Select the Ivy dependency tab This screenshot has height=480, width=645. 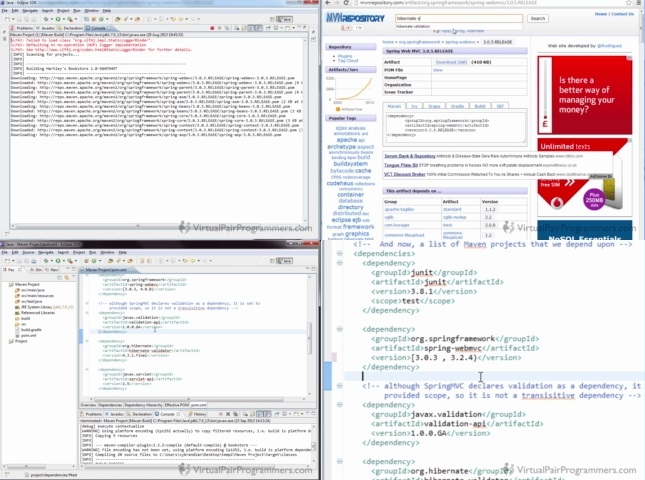click(414, 106)
